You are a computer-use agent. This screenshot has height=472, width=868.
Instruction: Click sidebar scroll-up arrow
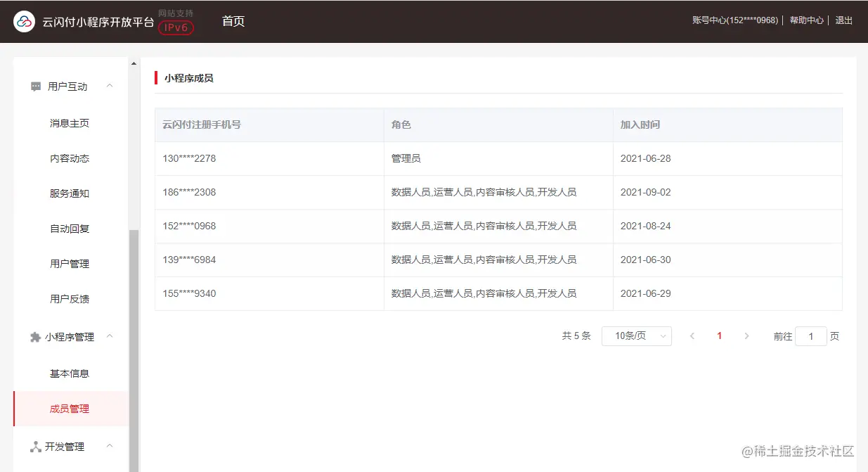point(134,64)
